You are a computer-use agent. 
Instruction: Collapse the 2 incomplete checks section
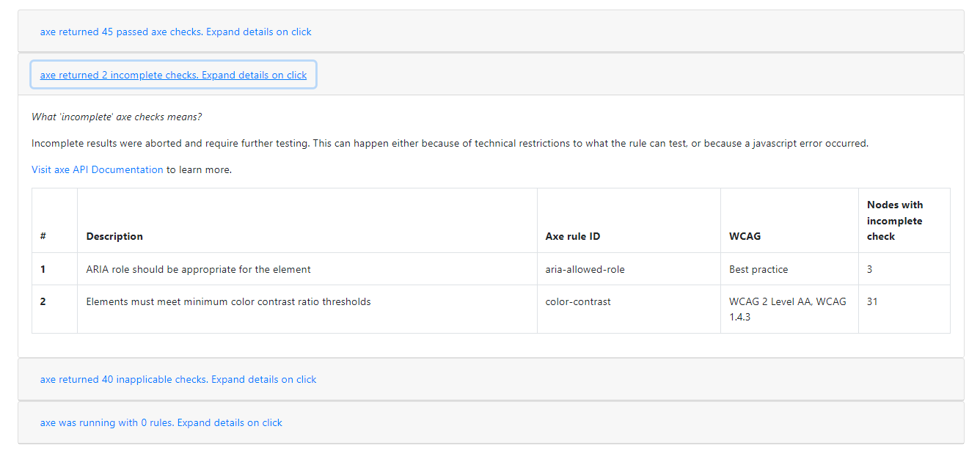(x=173, y=75)
